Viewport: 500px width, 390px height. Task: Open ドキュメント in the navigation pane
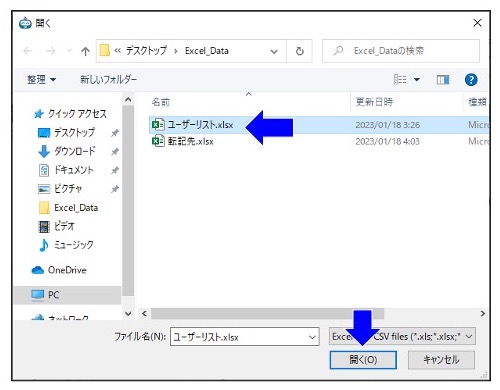tap(74, 170)
